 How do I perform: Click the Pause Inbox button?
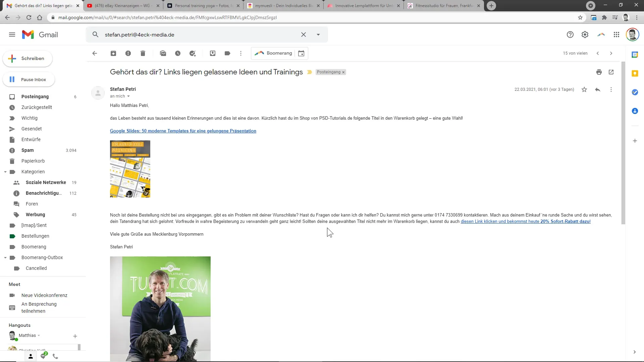tap(29, 79)
